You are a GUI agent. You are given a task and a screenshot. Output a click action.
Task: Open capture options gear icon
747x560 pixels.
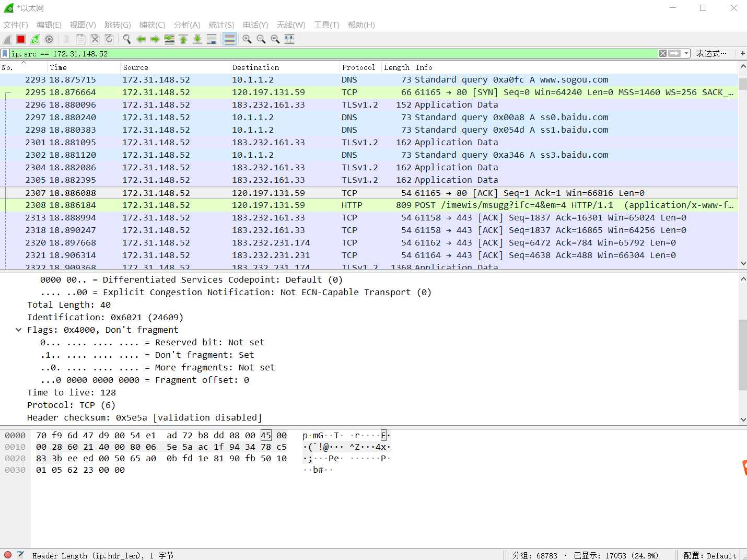click(49, 39)
